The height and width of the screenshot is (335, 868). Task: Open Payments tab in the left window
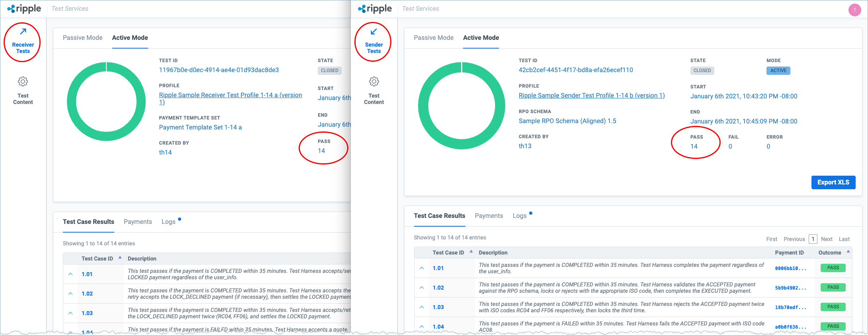(x=138, y=221)
